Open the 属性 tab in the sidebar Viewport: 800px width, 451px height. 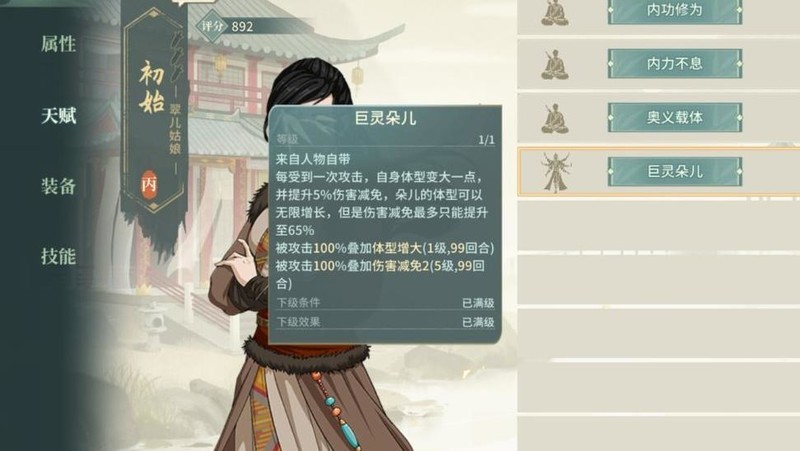pyautogui.click(x=58, y=44)
